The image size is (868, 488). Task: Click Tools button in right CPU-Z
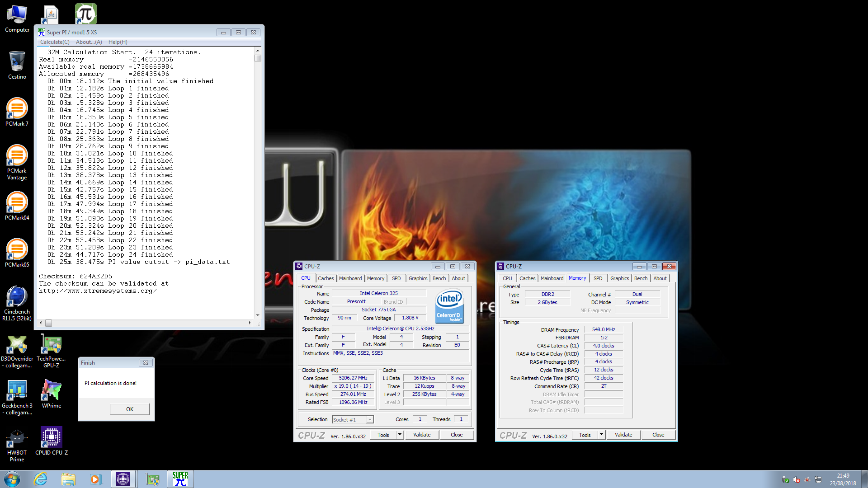click(x=585, y=435)
